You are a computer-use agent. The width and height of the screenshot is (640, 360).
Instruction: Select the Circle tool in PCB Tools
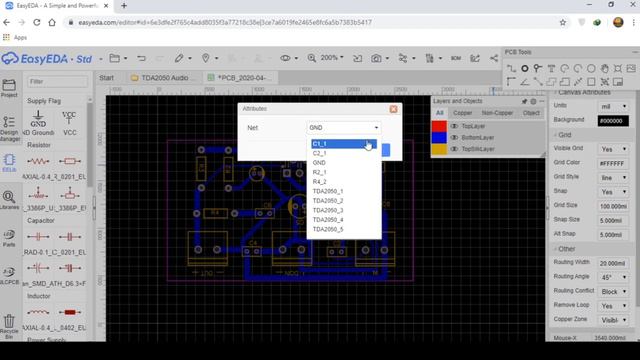[x=591, y=68]
